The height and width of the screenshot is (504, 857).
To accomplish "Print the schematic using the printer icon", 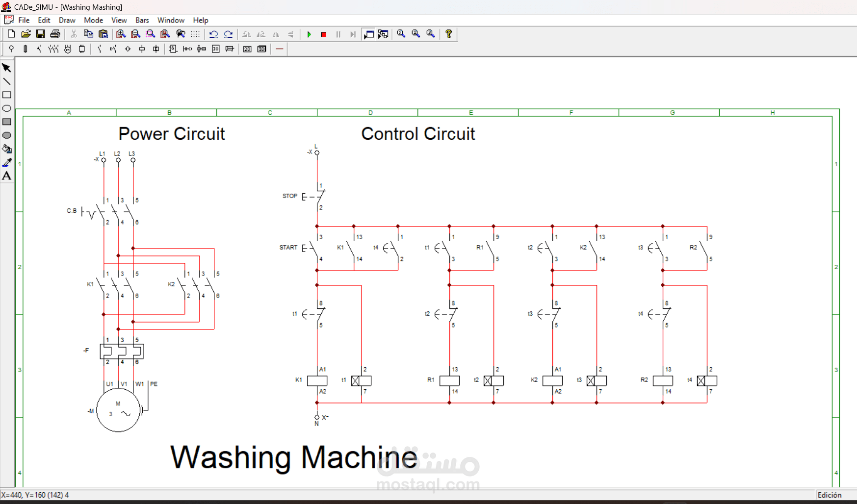I will [55, 34].
